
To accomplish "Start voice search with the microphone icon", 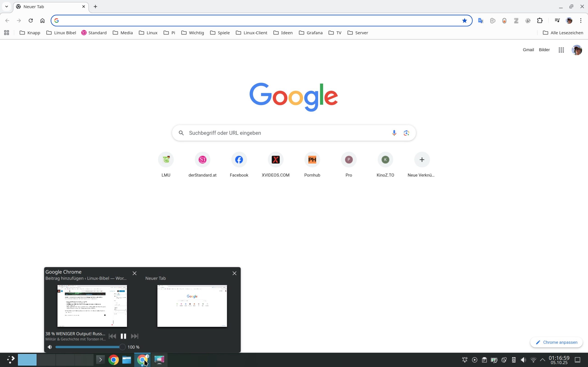I will [394, 133].
